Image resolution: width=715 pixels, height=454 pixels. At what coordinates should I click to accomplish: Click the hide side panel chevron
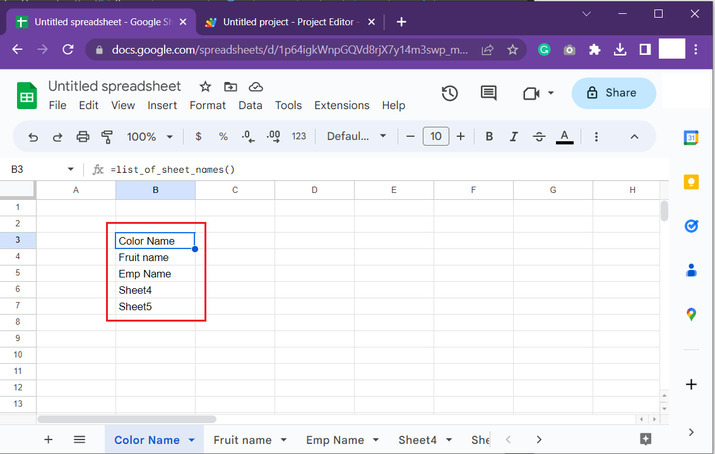click(691, 432)
